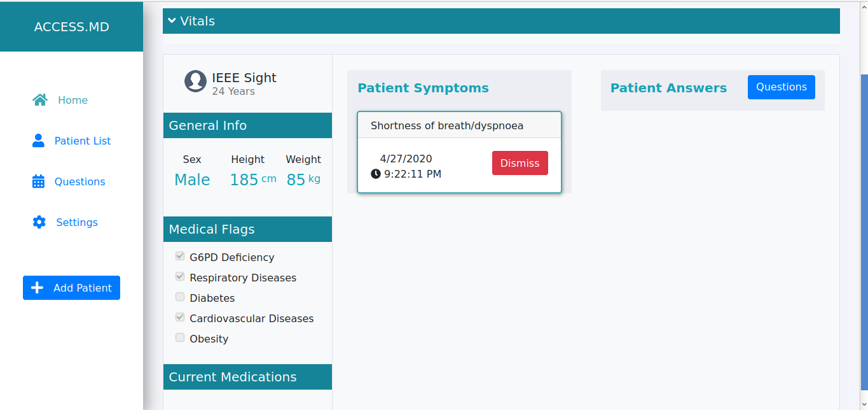Click the Patient List person icon
Image resolution: width=868 pixels, height=410 pixels.
click(38, 141)
